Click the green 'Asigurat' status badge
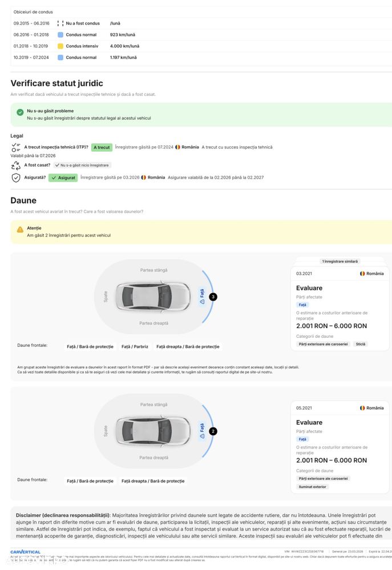The height and width of the screenshot is (570, 392). [63, 178]
